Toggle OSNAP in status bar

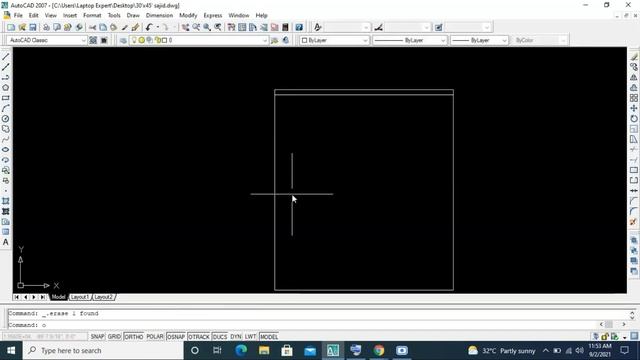coord(176,337)
